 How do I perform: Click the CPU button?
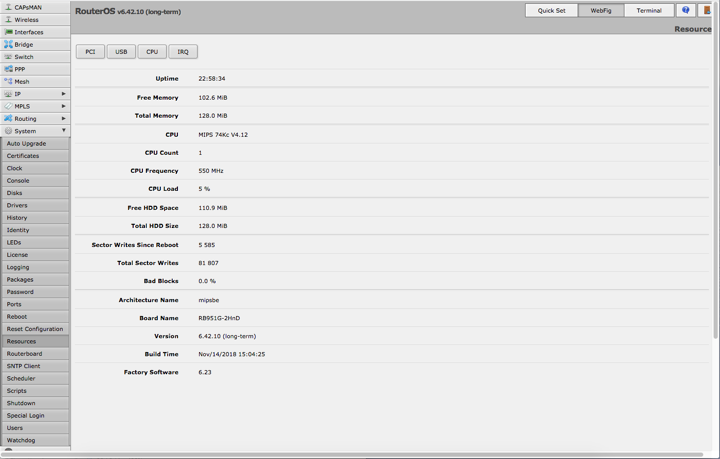tap(152, 52)
